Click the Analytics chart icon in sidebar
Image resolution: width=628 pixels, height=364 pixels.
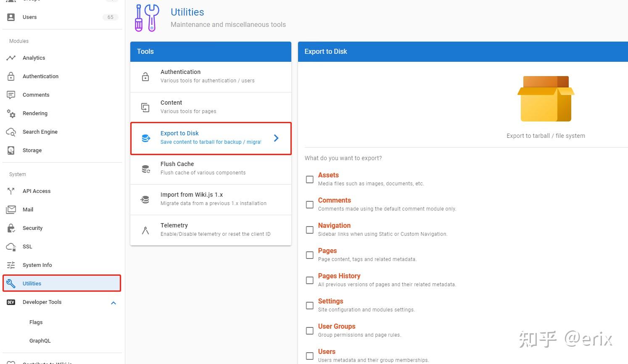pos(11,58)
